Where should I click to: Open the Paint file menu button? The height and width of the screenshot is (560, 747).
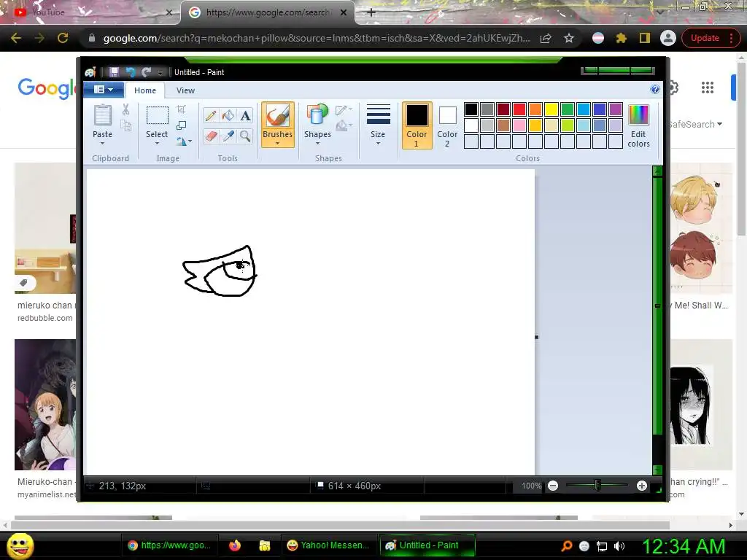(104, 90)
